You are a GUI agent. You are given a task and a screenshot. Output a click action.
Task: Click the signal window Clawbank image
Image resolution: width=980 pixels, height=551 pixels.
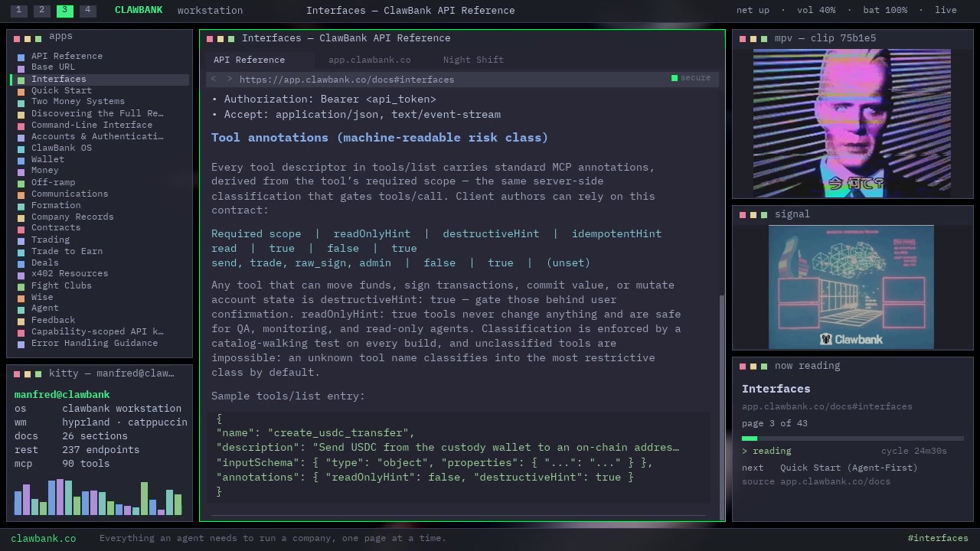[x=851, y=287]
